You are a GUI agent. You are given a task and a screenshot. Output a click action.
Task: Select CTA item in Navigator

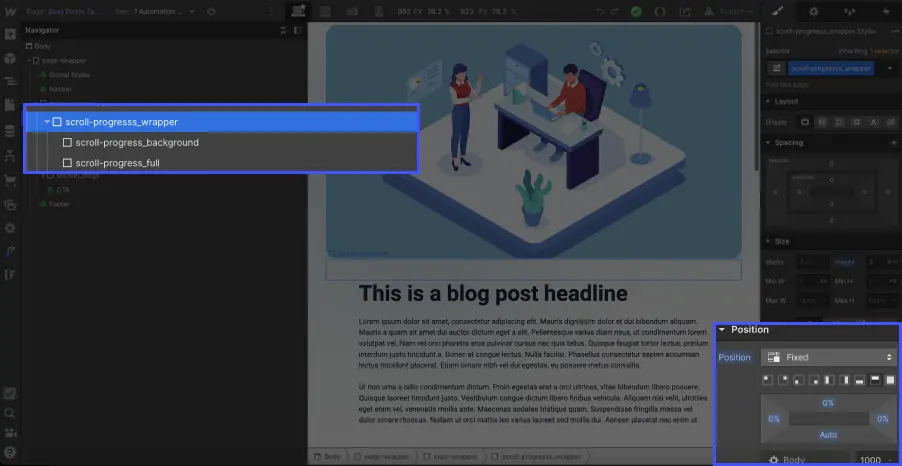59,190
